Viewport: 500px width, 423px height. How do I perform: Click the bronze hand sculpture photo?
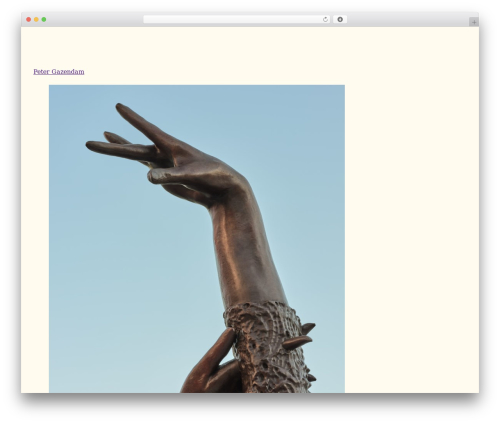coord(197,239)
